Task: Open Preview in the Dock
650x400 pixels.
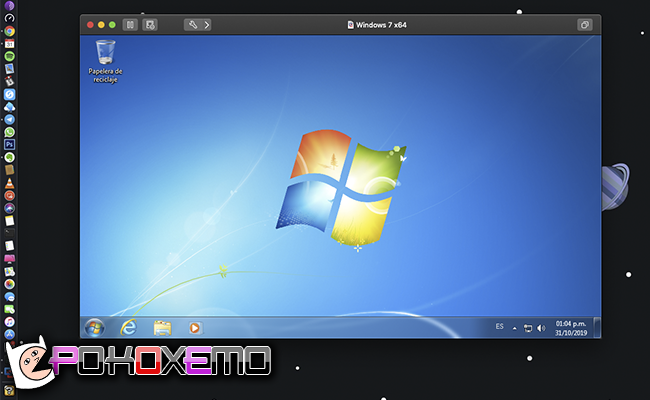Action: coord(10,69)
